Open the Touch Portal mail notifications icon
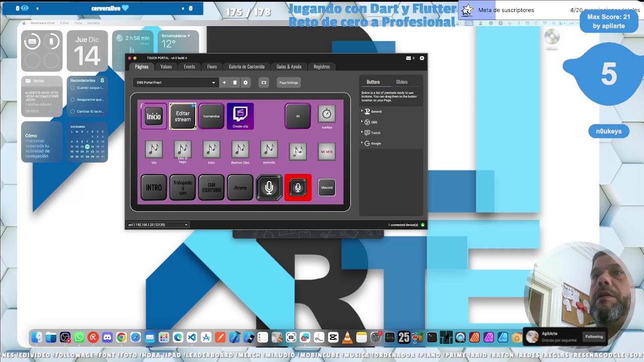This screenshot has width=644, height=362. click(x=409, y=58)
